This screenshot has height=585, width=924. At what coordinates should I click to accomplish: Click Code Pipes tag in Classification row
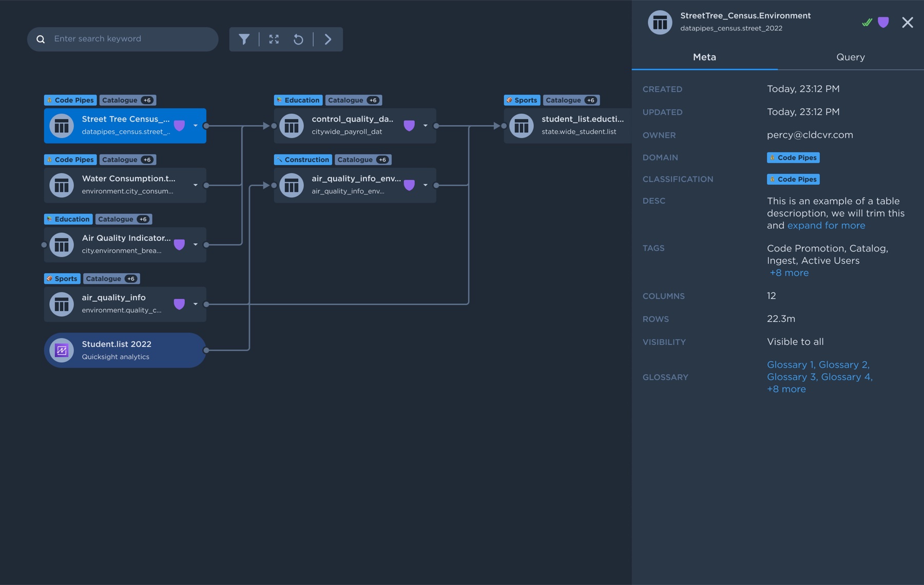click(793, 179)
